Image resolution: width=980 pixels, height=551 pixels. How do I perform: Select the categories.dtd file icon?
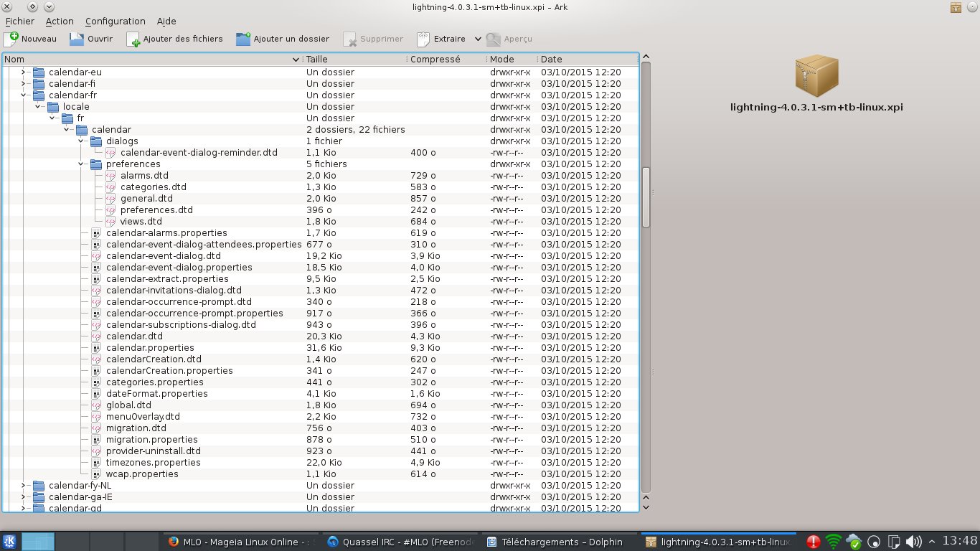110,187
